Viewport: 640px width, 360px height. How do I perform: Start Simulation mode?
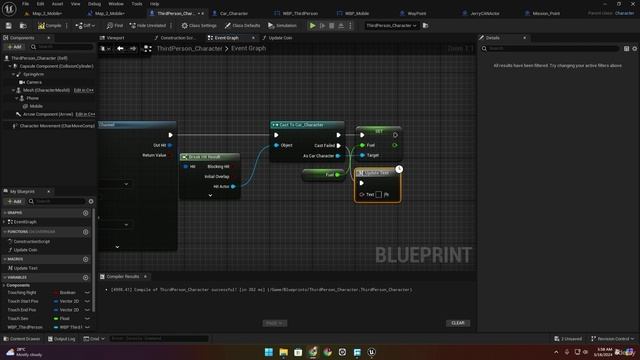click(282, 25)
